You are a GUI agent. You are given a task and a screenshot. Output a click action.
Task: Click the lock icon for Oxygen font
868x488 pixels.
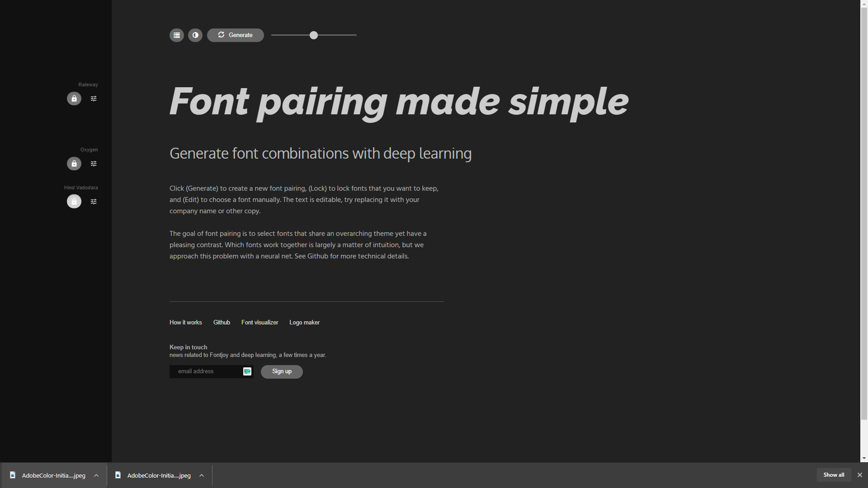point(74,163)
